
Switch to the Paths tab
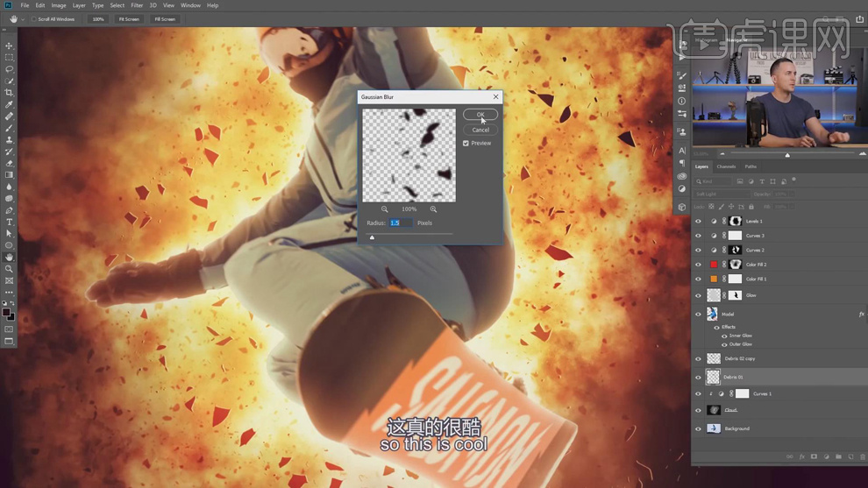[x=751, y=166]
